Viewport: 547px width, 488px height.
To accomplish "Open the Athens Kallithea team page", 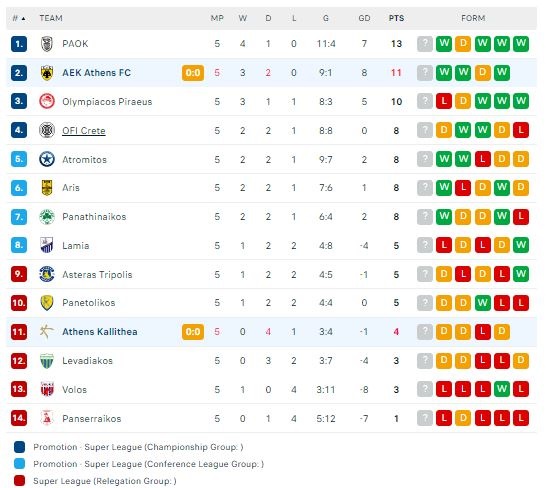I will [x=100, y=332].
